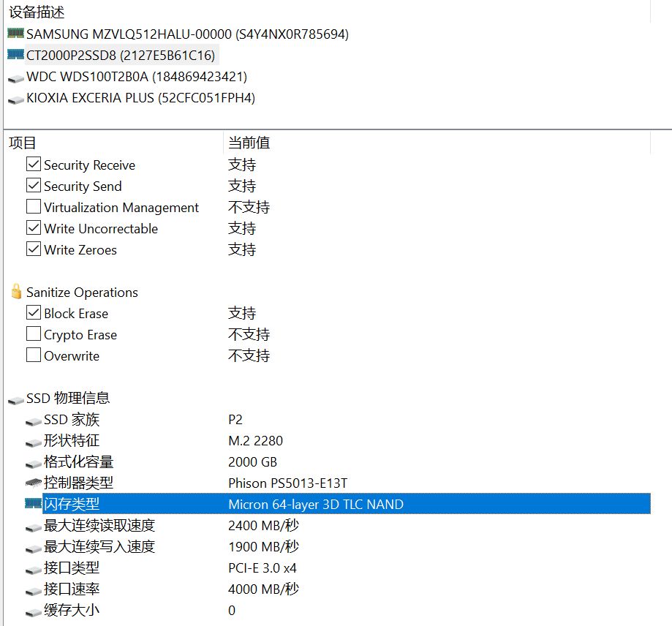Check the Crypto Erase checkbox
Image resolution: width=672 pixels, height=626 pixels.
click(33, 334)
